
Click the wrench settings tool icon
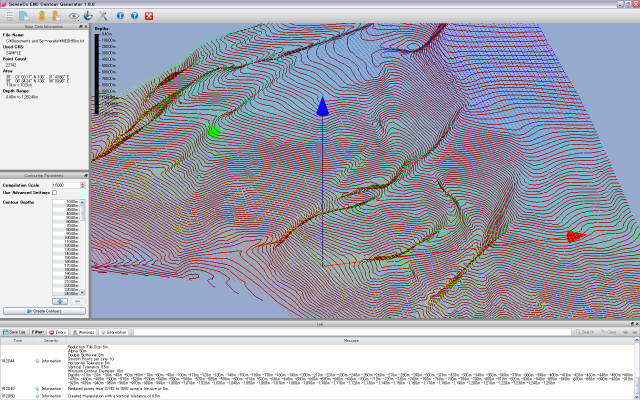pyautogui.click(x=103, y=16)
